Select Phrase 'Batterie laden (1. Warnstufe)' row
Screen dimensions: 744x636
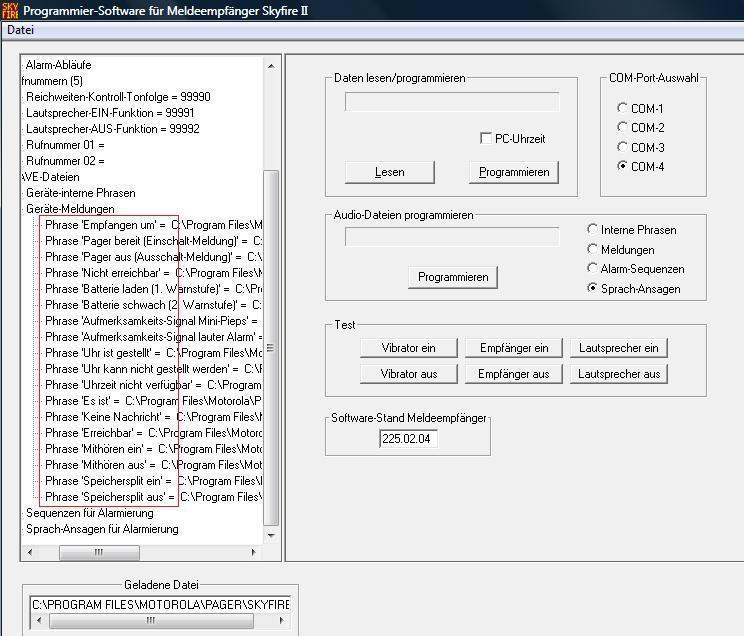pyautogui.click(x=153, y=289)
